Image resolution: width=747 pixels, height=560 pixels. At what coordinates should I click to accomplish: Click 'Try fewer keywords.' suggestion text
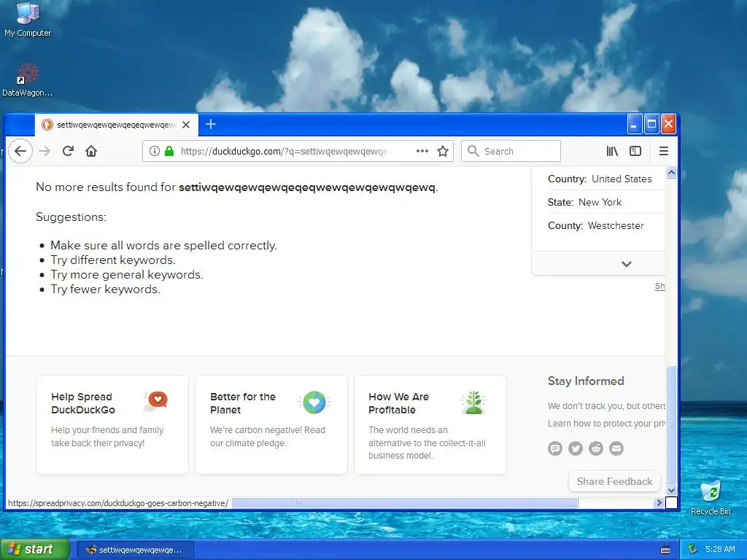105,289
